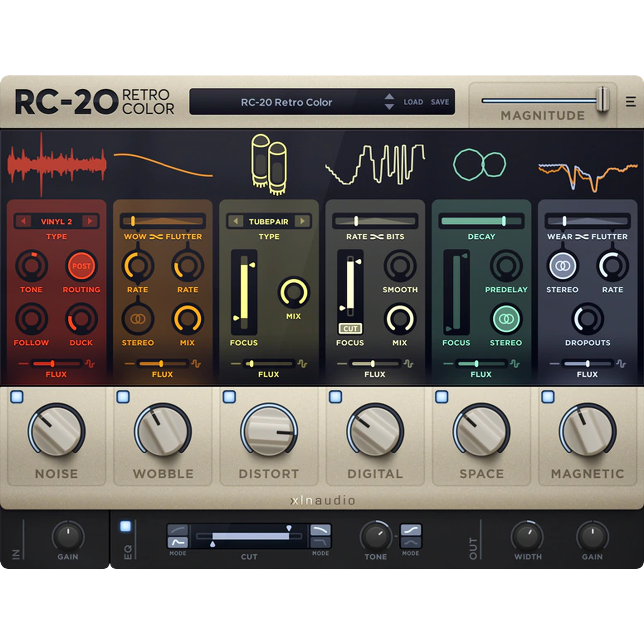Select the stereo icon in the Magnetic module
This screenshot has width=644, height=644.
[x=563, y=267]
